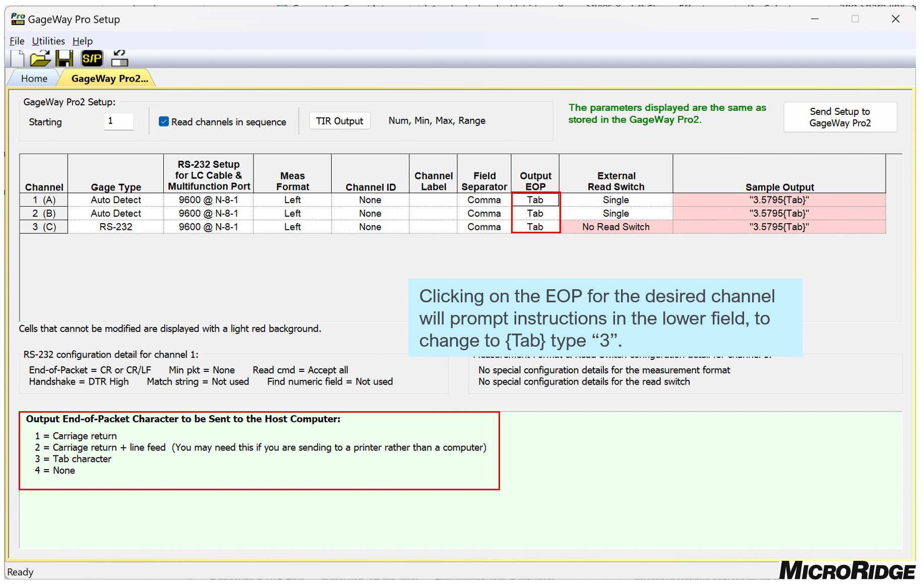
Task: Select Output EOP Tab cell for channel 1 (A)
Action: (535, 200)
